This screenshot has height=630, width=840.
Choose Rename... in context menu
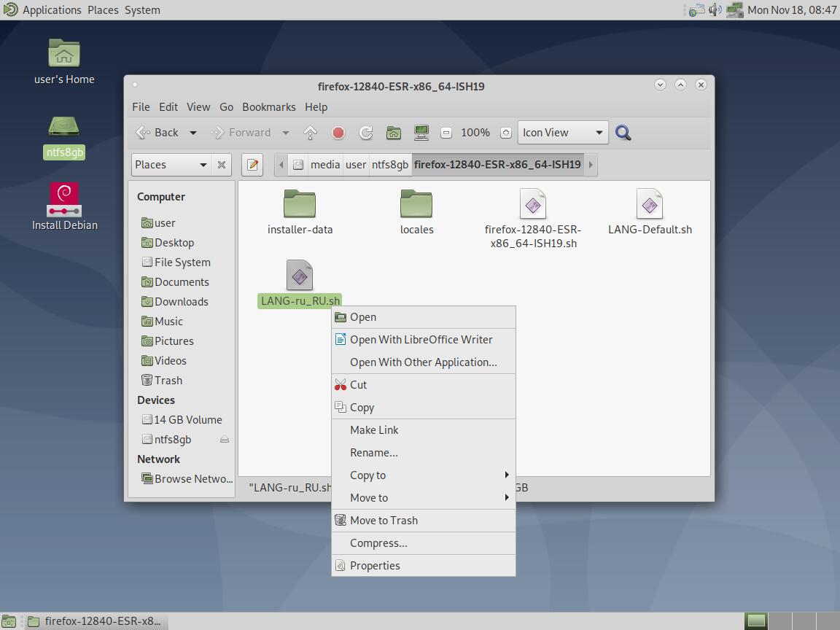coord(424,453)
